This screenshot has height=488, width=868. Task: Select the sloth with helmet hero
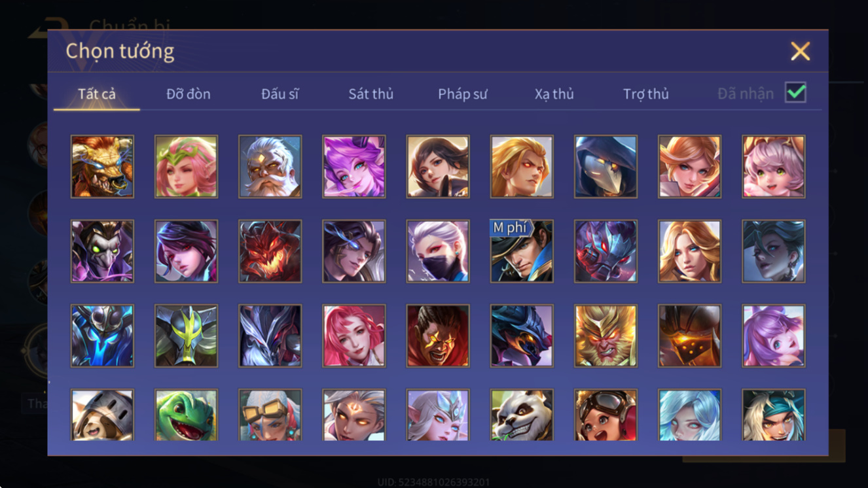coord(102,415)
